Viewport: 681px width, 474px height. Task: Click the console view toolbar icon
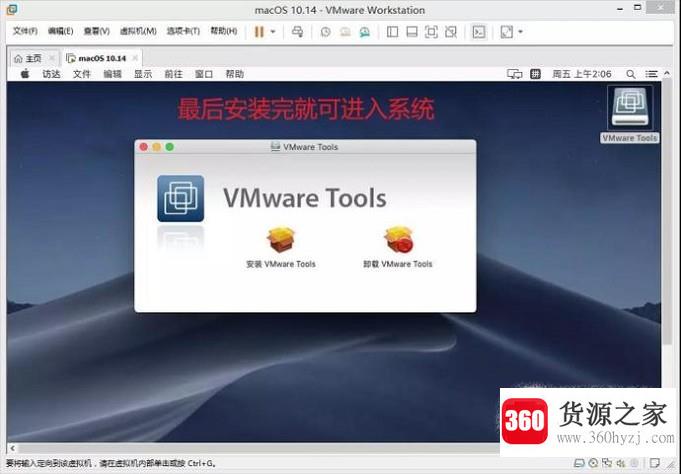point(479,32)
